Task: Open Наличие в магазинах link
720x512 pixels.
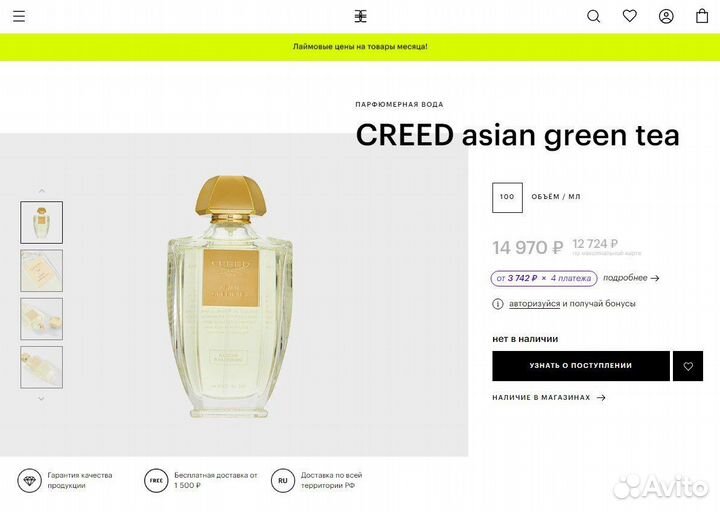Action: pos(549,398)
